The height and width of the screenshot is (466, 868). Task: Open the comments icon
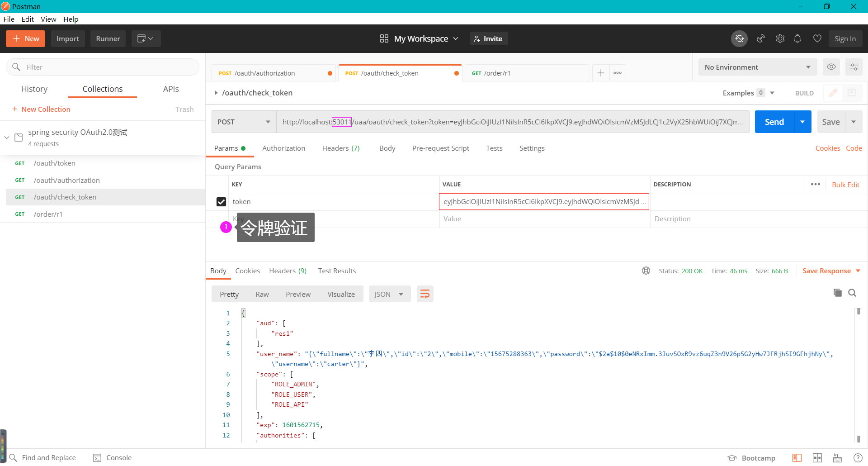point(852,93)
